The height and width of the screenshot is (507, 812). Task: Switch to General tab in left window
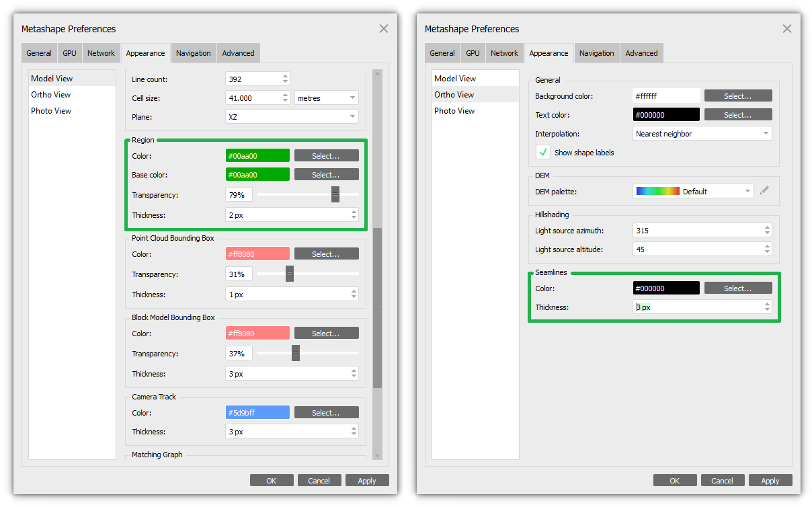click(39, 53)
